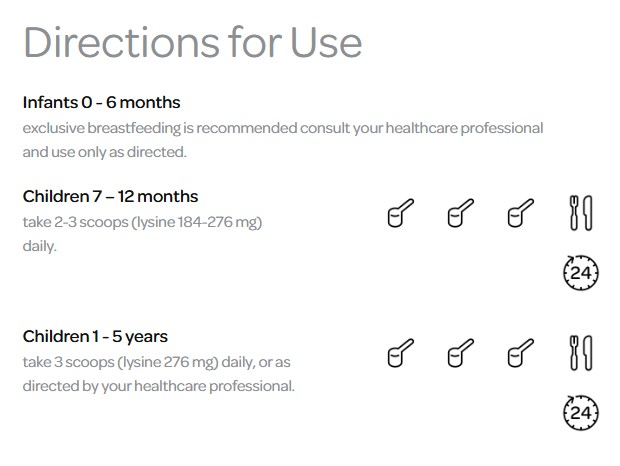Click middle scoop icon in 1–5 years row
The width and height of the screenshot is (620, 466).
pyautogui.click(x=460, y=352)
